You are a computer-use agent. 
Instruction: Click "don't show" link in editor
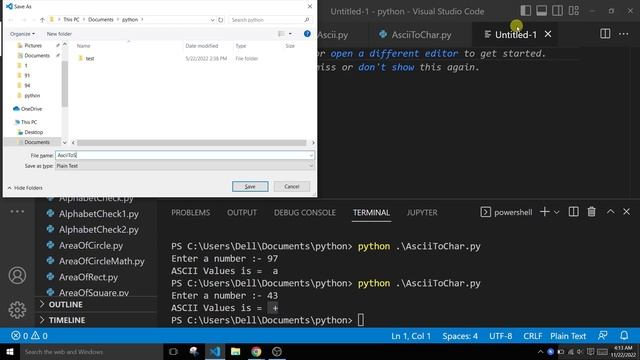(386, 67)
